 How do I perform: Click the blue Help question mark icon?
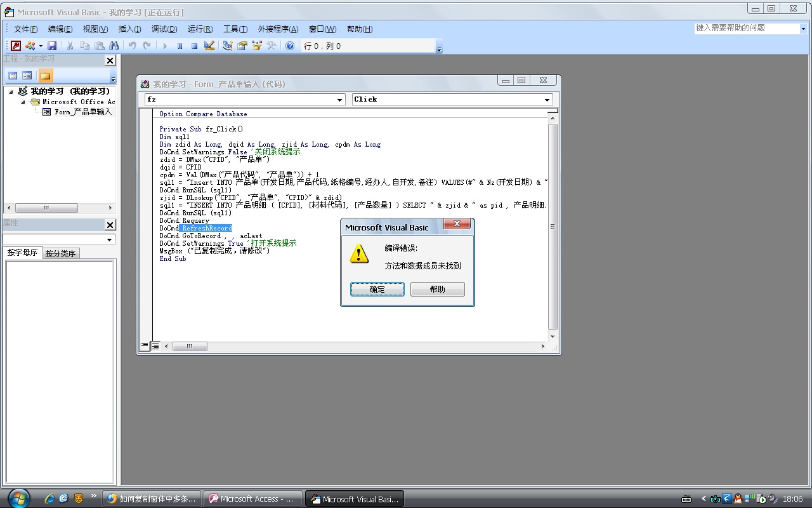[x=290, y=46]
